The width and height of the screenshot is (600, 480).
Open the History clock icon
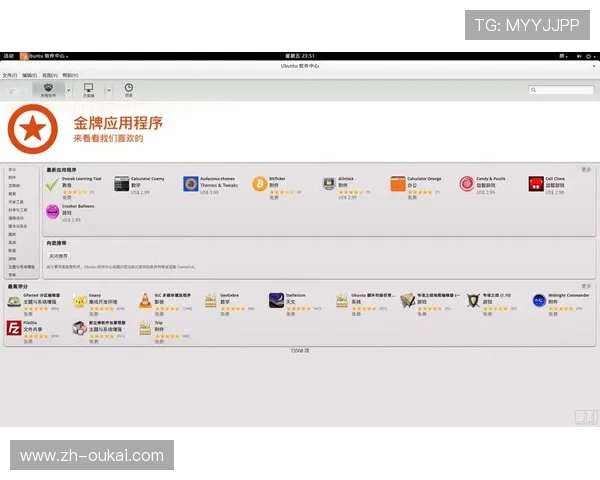(129, 90)
